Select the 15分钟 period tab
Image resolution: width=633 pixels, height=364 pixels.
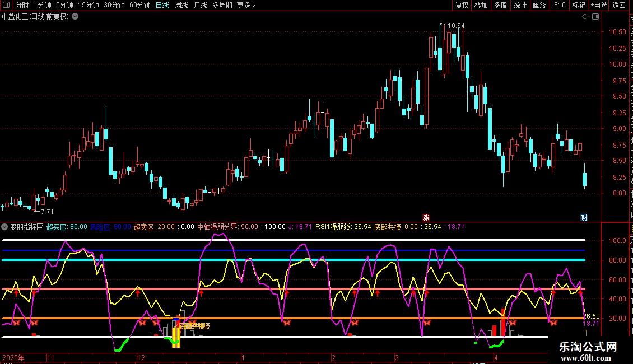89,5
